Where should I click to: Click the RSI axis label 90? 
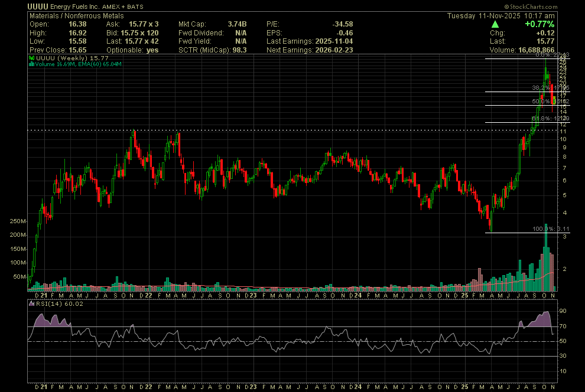pos(563,311)
